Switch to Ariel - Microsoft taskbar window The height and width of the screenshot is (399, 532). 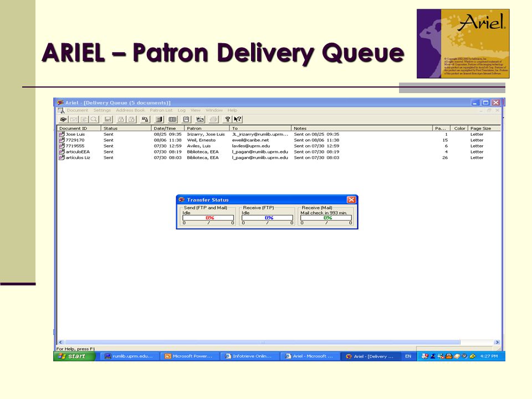coord(309,356)
